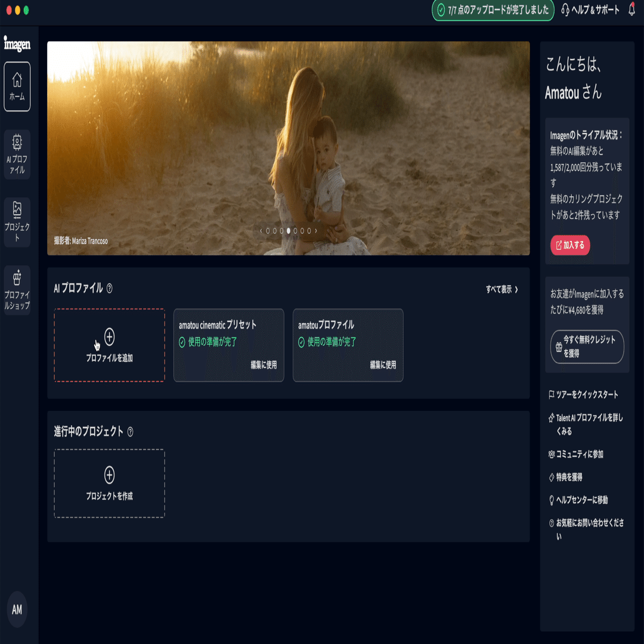The image size is (644, 644).
Task: Click the banner photo by Mariza Trancoso
Action: pyautogui.click(x=289, y=148)
